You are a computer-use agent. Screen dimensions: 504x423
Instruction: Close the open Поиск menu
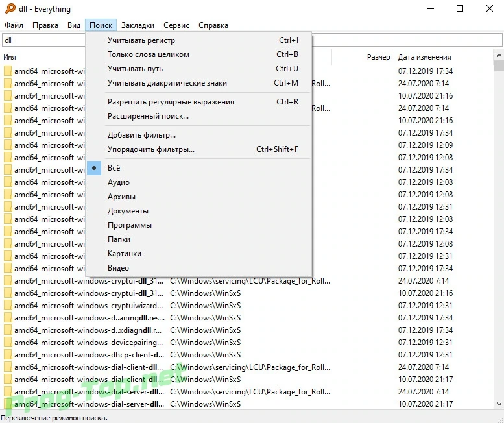pos(101,25)
